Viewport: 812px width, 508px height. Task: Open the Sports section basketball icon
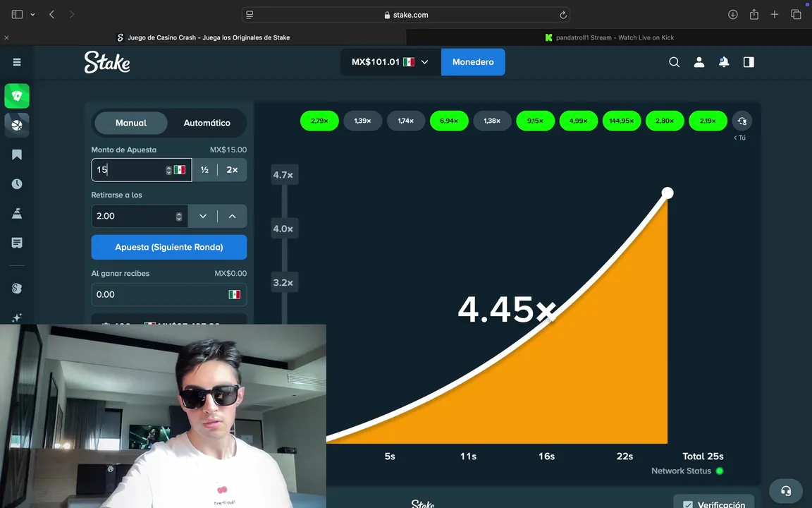(17, 125)
